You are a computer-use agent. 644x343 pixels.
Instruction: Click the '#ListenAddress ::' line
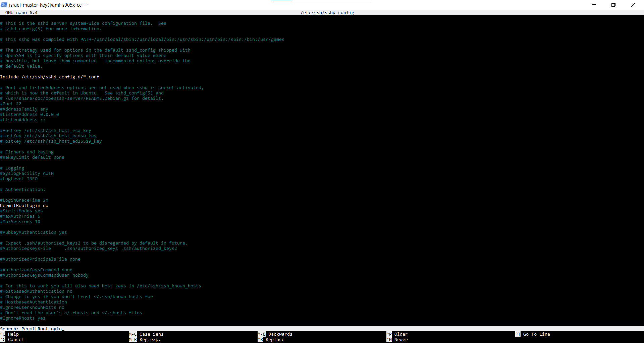23,120
